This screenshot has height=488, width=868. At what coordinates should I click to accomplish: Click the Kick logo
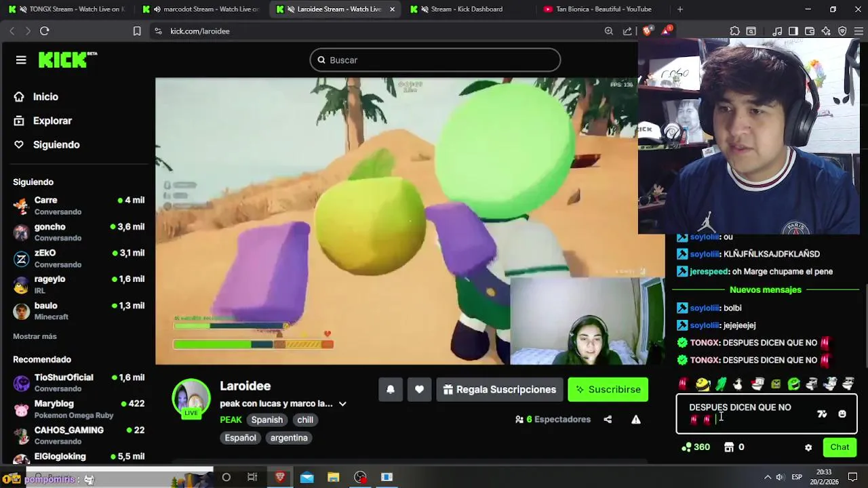(x=67, y=60)
